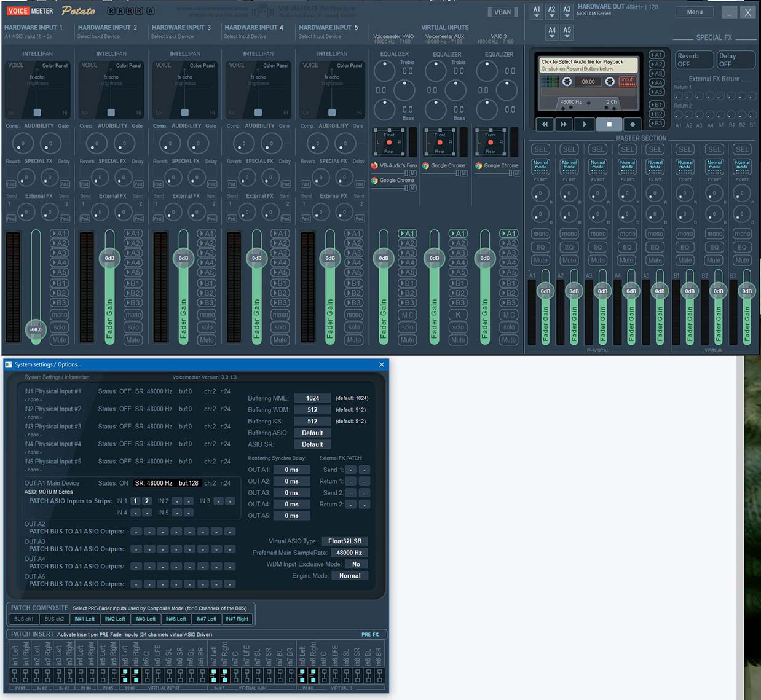
Task: Select IN#1 Left in Patch Composite
Action: tap(85, 619)
